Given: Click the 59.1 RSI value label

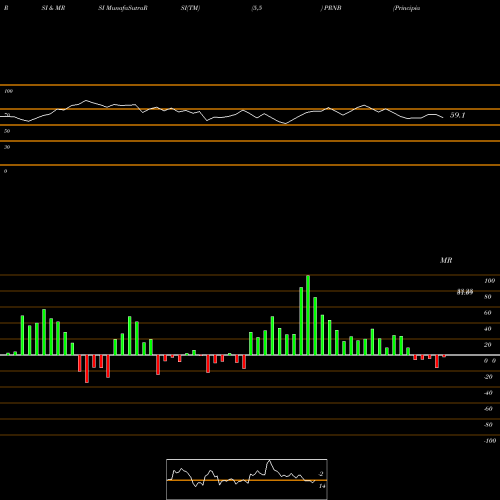Looking at the screenshot, I should coord(457,115).
